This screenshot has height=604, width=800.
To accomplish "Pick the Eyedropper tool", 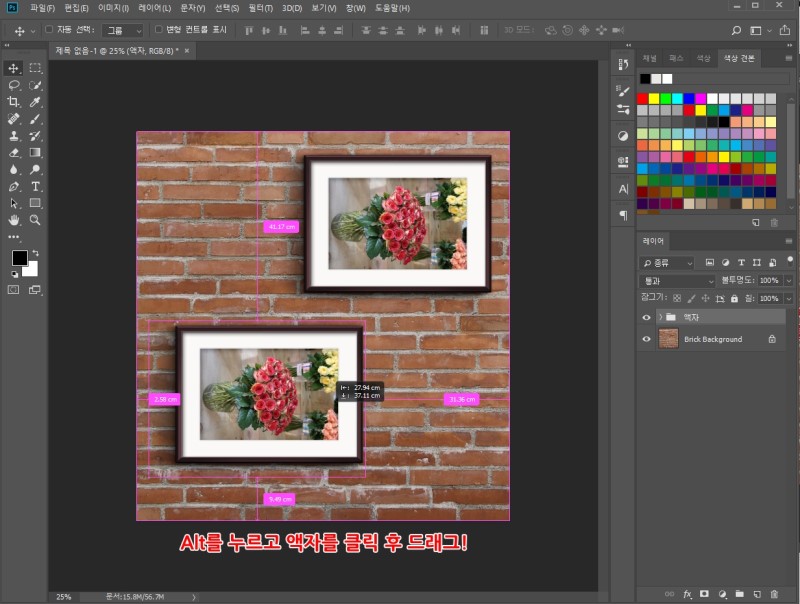I will click(x=35, y=102).
